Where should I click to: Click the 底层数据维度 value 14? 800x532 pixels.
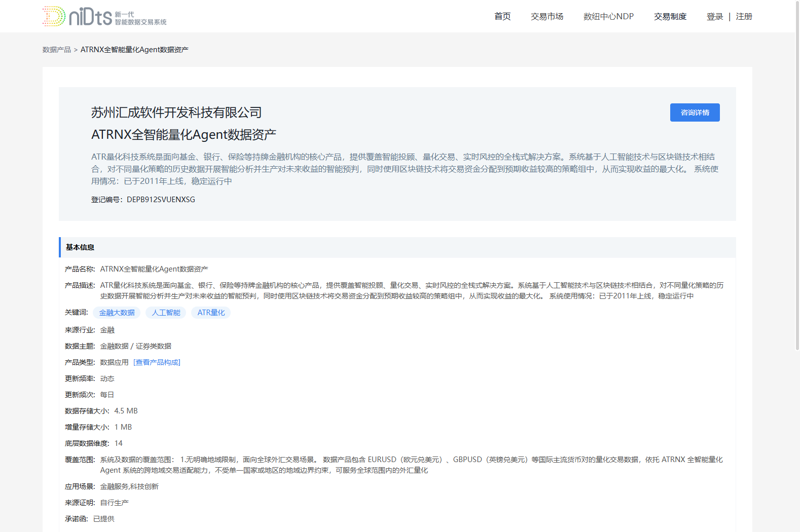tap(119, 443)
